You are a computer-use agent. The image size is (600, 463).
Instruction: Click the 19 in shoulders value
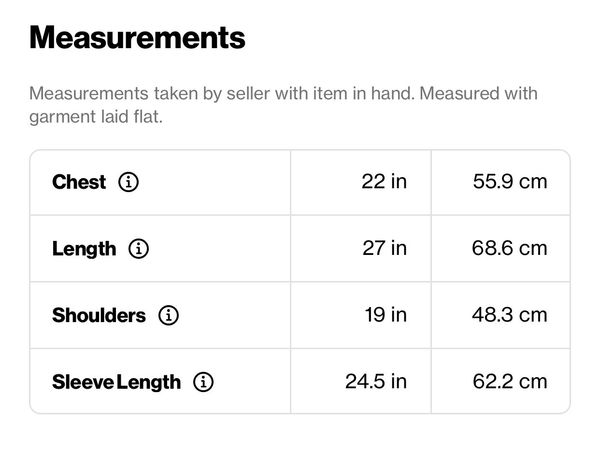point(385,315)
